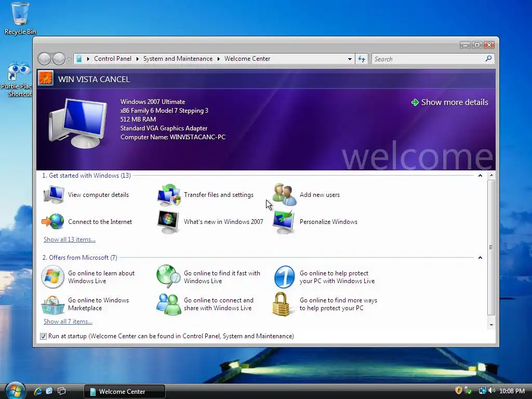This screenshot has height=399, width=532.
Task: Click the taskbar clock showing 10:08 PM
Action: [512, 391]
